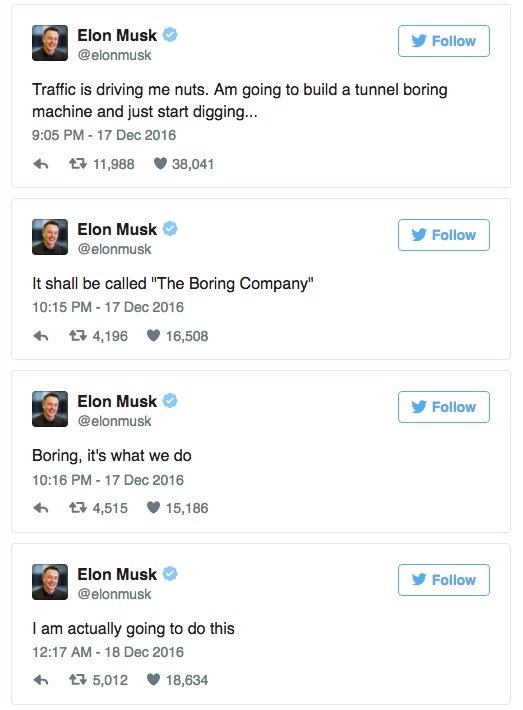Image resolution: width=523 pixels, height=710 pixels.
Task: Reply to "Boring, it's what we do" tweet
Action: [41, 508]
